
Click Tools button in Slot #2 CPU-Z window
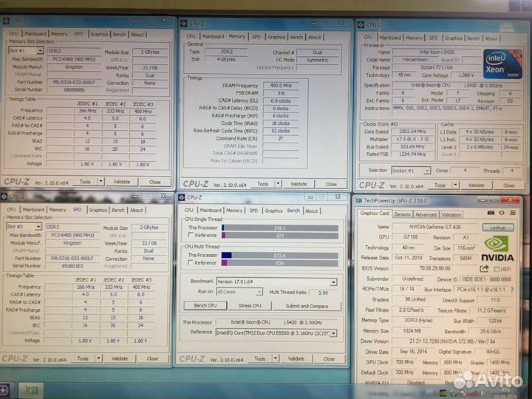[83, 358]
